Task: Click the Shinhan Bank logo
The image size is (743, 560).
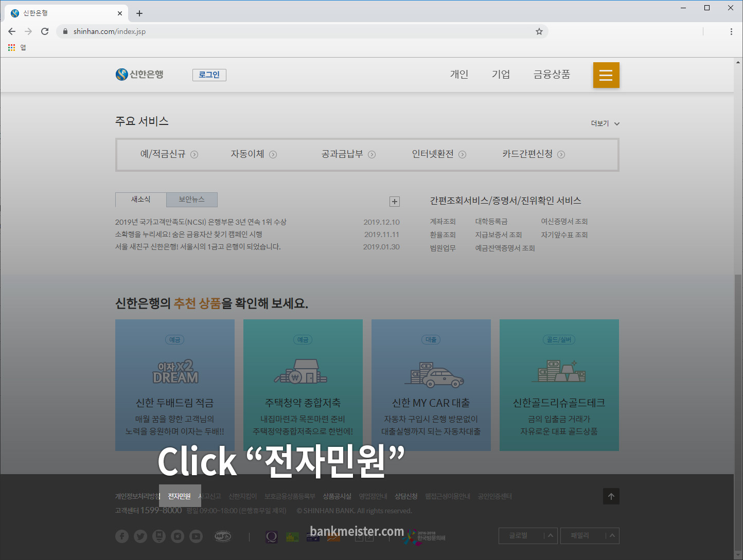Action: click(139, 75)
